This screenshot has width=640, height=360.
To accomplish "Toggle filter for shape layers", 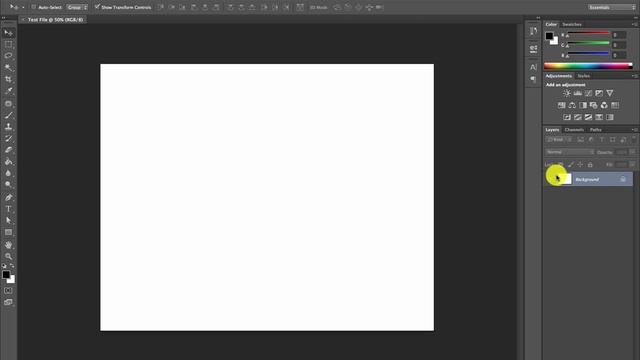I will pos(612,140).
